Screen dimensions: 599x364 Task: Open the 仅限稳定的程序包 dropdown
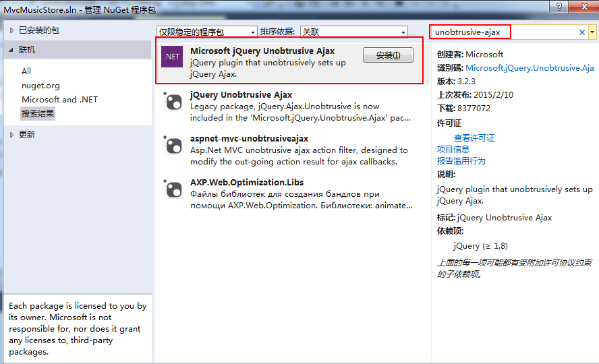[x=206, y=32]
